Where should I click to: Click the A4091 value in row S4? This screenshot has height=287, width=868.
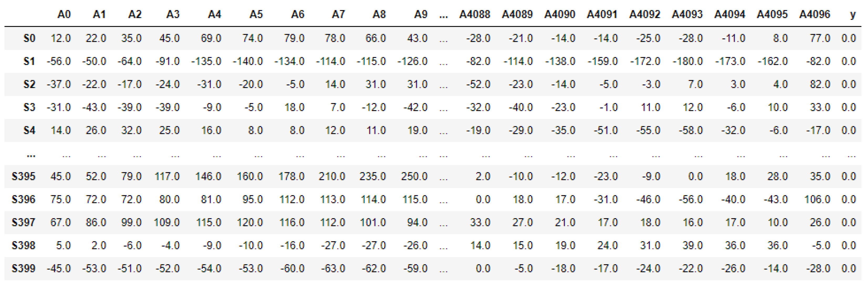click(x=605, y=130)
